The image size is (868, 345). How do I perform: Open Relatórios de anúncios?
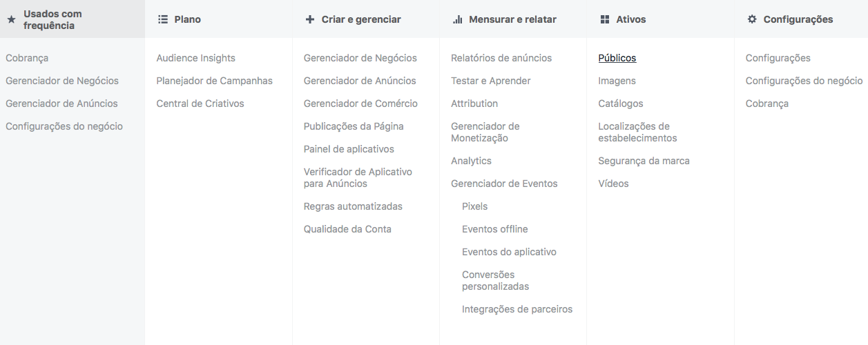pos(501,58)
